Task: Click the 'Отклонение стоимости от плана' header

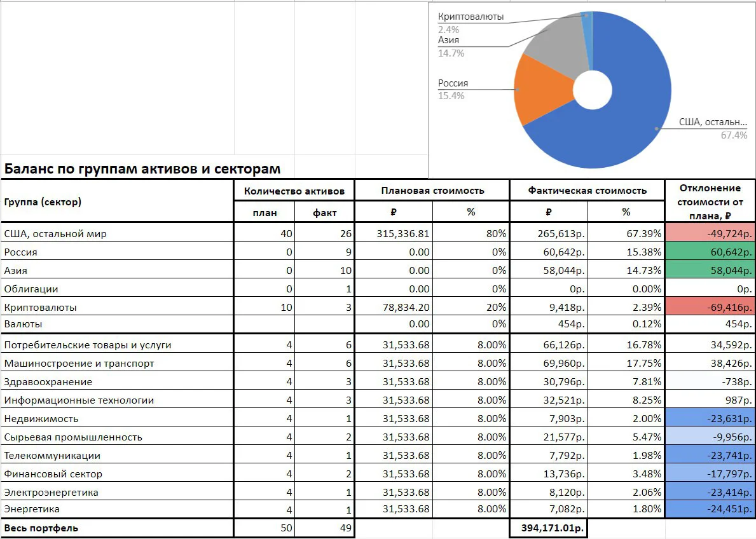Action: click(710, 201)
